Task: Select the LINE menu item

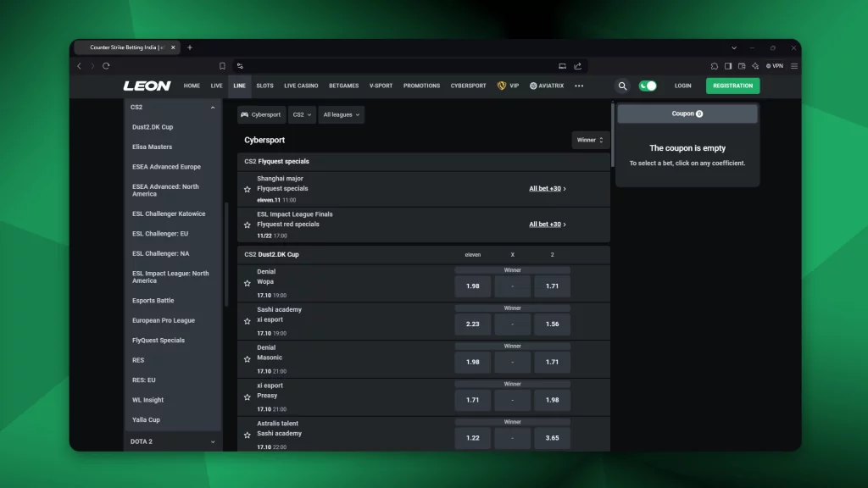Action: coord(239,86)
